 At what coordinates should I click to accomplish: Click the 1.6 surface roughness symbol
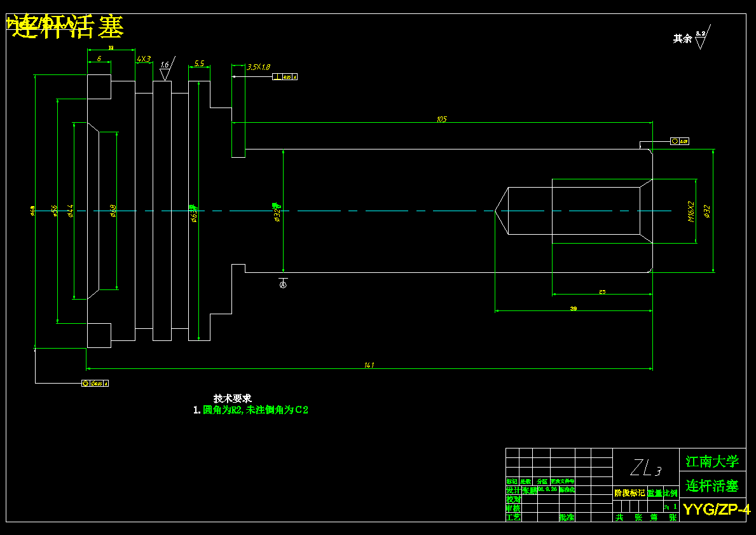pos(167,69)
